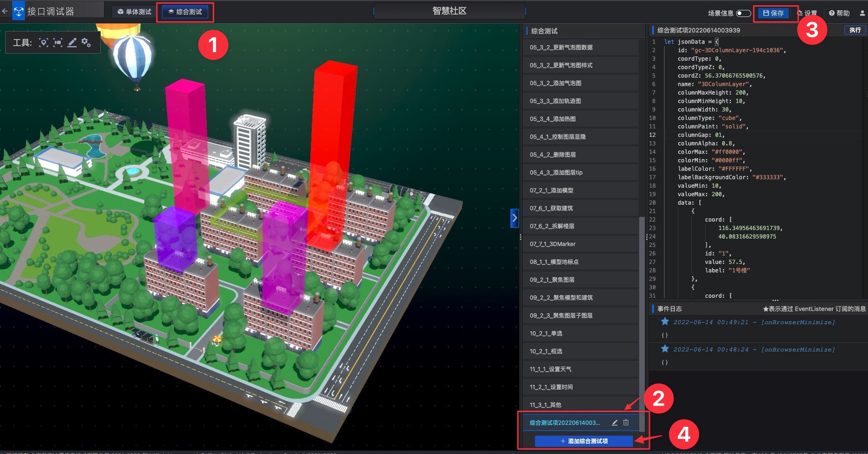Click the 添加综合测试项 button
This screenshot has height=454, width=868.
[x=584, y=441]
